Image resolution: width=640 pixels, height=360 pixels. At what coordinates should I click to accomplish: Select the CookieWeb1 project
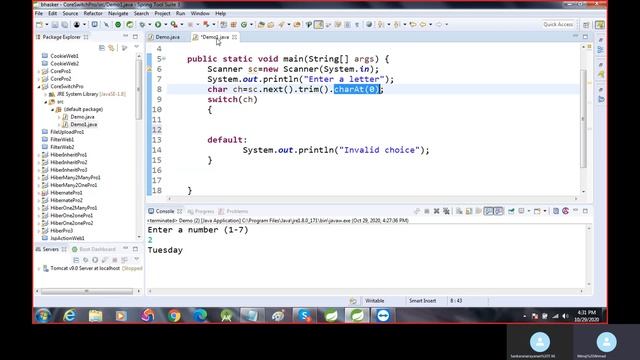(x=64, y=56)
